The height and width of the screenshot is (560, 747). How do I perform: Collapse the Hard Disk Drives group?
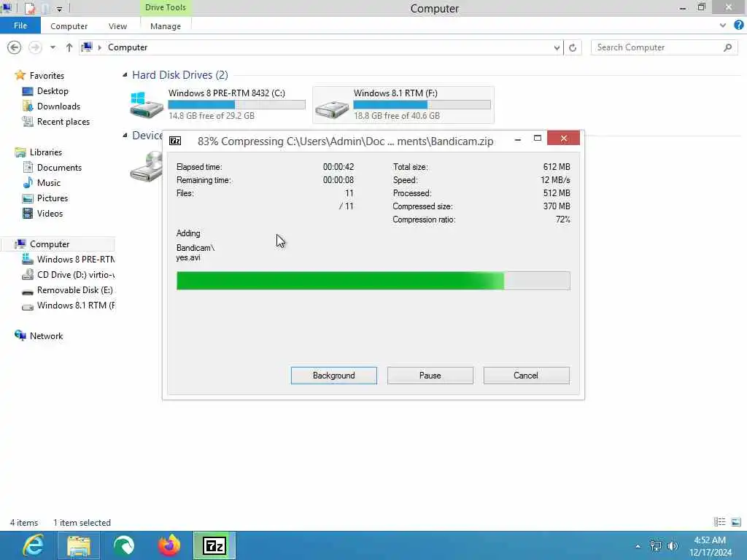tap(125, 75)
